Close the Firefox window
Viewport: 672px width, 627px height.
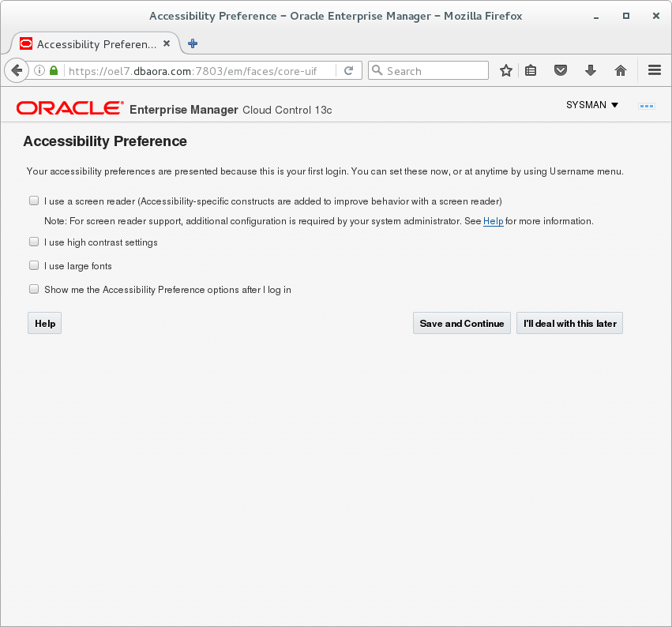click(655, 17)
